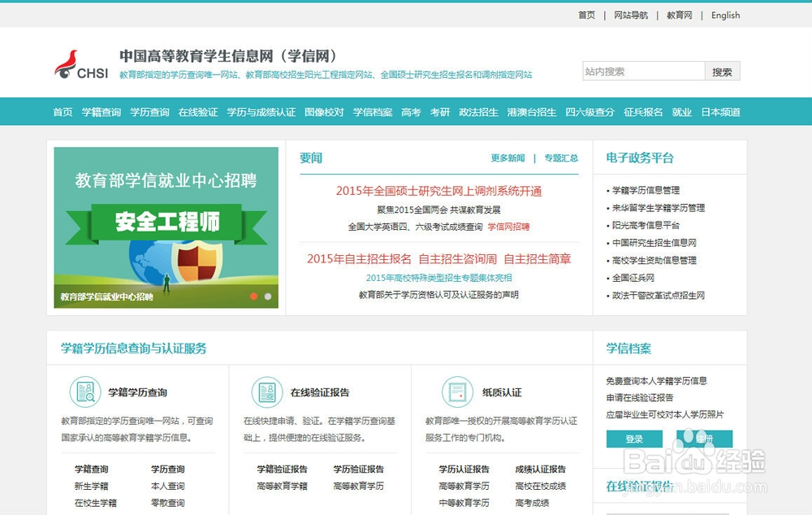Click the 搜索 button
Screen dimensions: 812x515
[x=722, y=71]
